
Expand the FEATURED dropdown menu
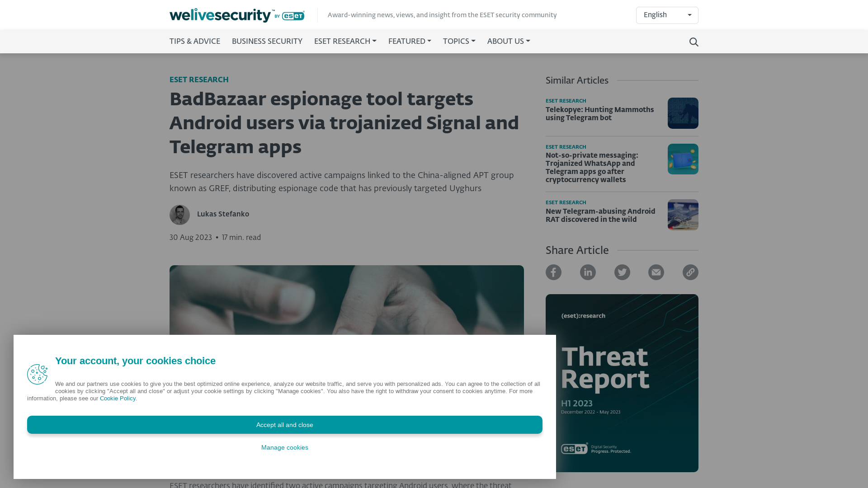pyautogui.click(x=409, y=42)
